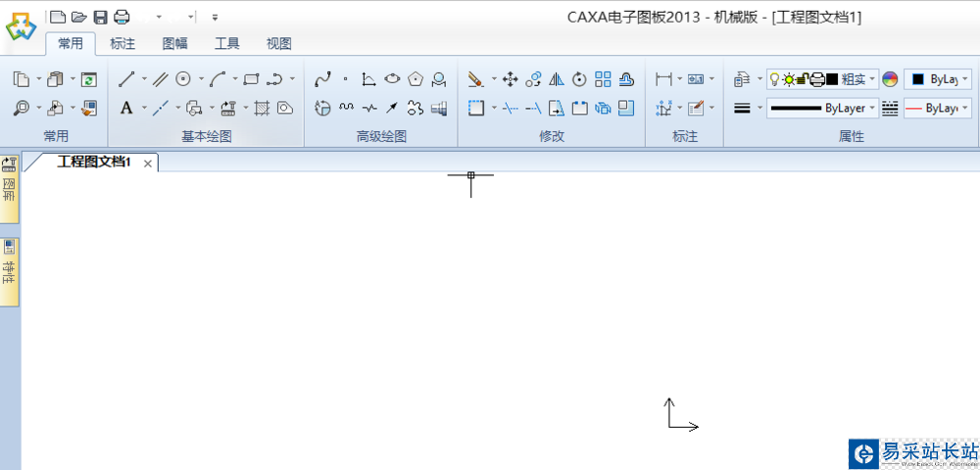
Task: Select the Centerline tool
Action: pos(161,108)
